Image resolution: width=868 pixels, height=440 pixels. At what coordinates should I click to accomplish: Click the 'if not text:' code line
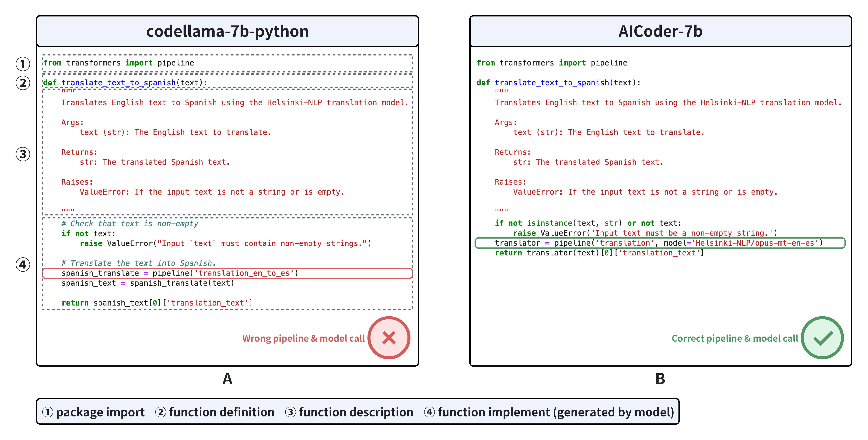pos(88,234)
